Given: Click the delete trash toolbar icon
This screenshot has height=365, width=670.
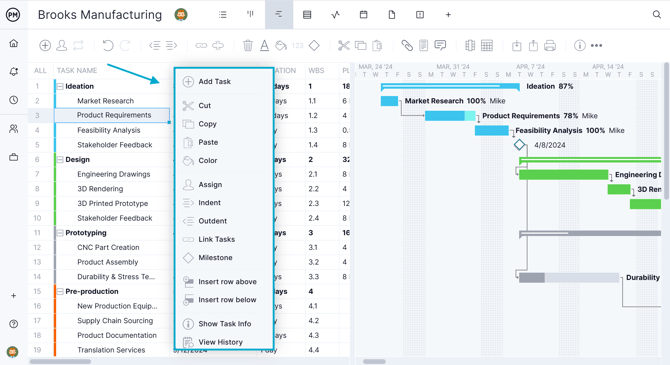Looking at the screenshot, I should (x=248, y=45).
